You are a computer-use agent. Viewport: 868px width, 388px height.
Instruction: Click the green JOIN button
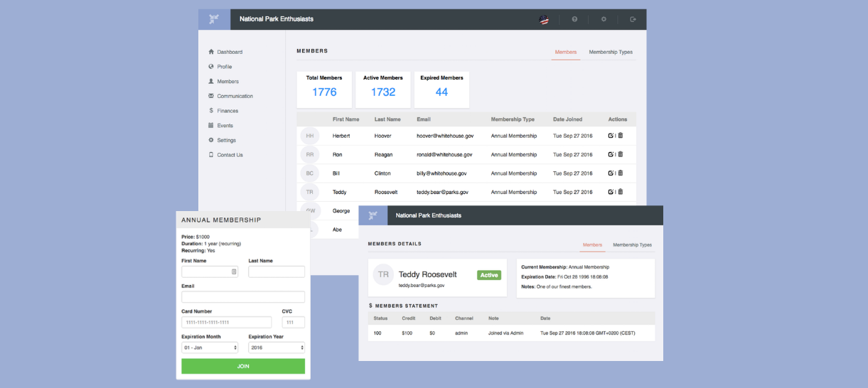pos(243,366)
